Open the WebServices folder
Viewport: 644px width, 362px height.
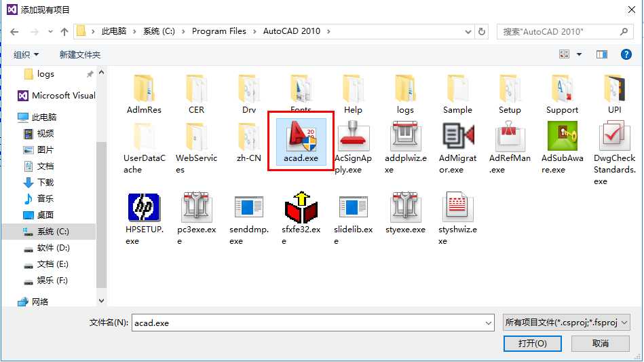coord(196,137)
